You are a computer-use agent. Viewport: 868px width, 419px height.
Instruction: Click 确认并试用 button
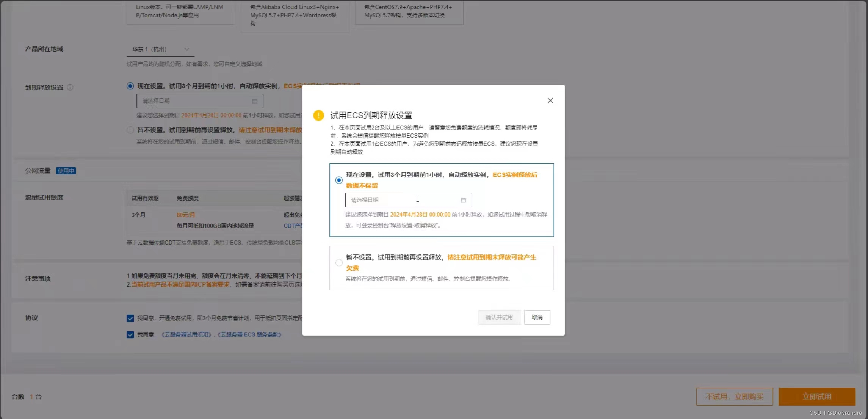click(x=499, y=317)
